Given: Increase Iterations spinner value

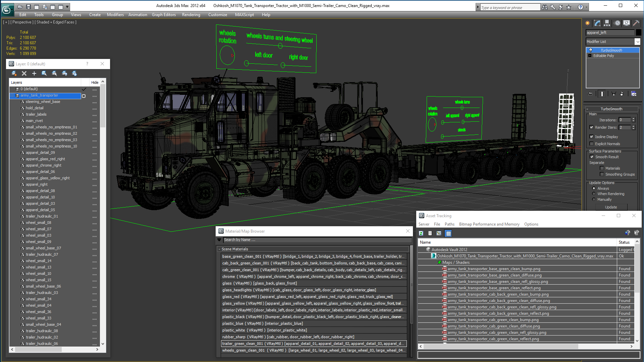Looking at the screenshot, I should tap(633, 119).
